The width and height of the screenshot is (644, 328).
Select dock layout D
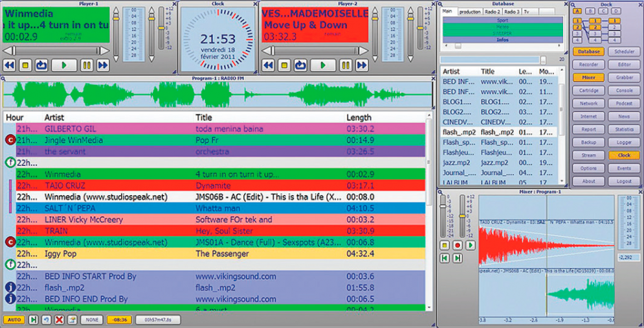[616, 11]
